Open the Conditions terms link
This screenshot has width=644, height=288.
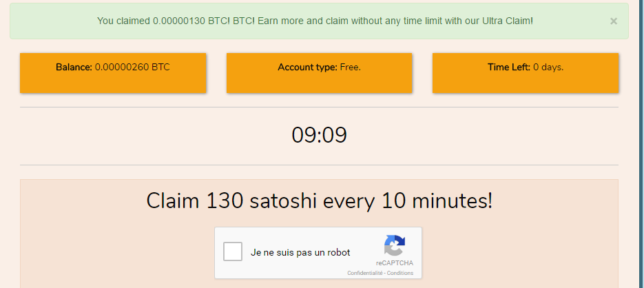click(399, 274)
